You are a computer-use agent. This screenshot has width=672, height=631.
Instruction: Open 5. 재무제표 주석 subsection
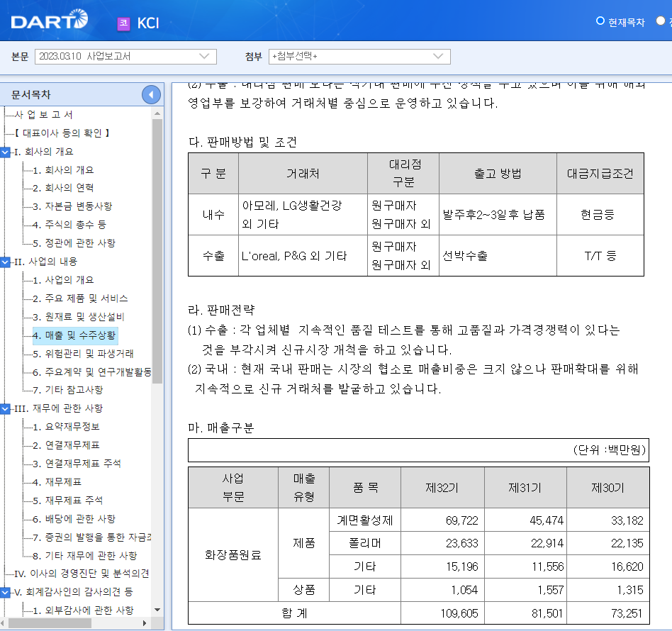click(x=68, y=501)
